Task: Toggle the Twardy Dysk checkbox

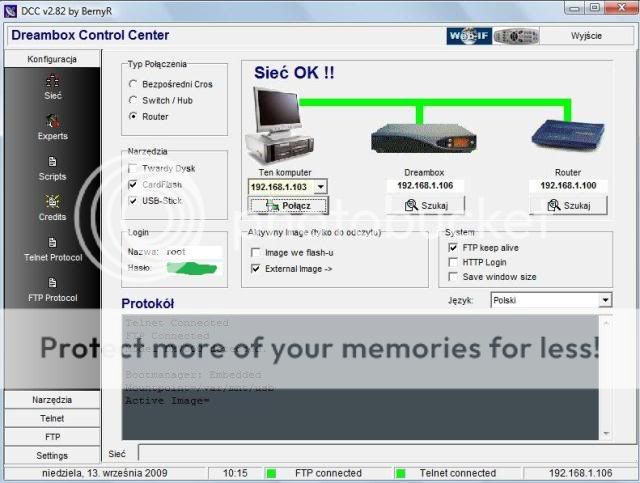Action: tap(133, 168)
